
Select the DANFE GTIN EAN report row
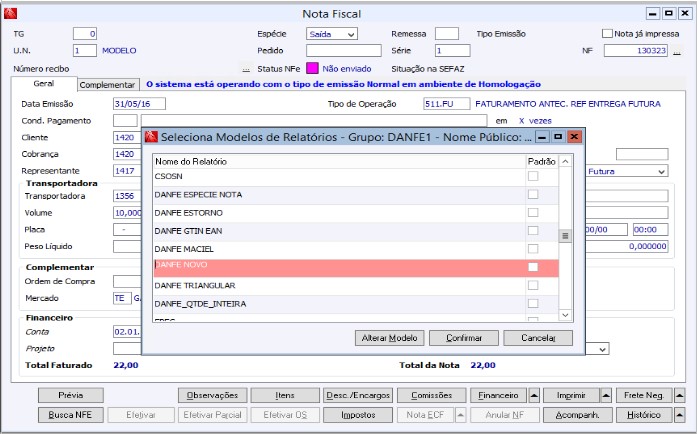[356, 231]
